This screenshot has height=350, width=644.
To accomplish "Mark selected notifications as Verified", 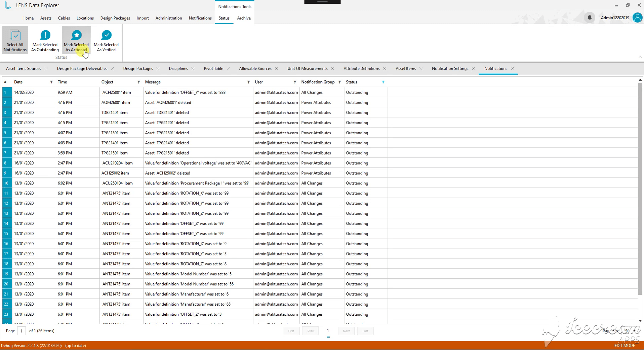I will coord(106,41).
